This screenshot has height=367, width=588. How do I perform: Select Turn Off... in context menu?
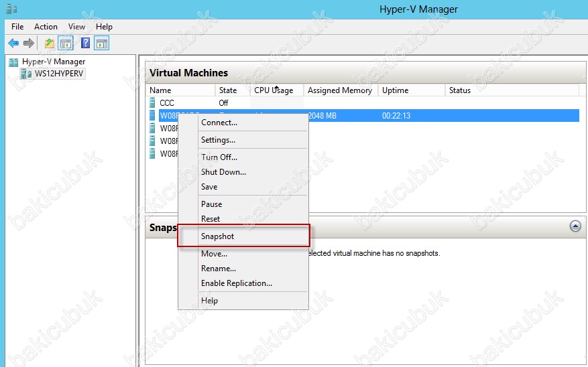pos(243,157)
